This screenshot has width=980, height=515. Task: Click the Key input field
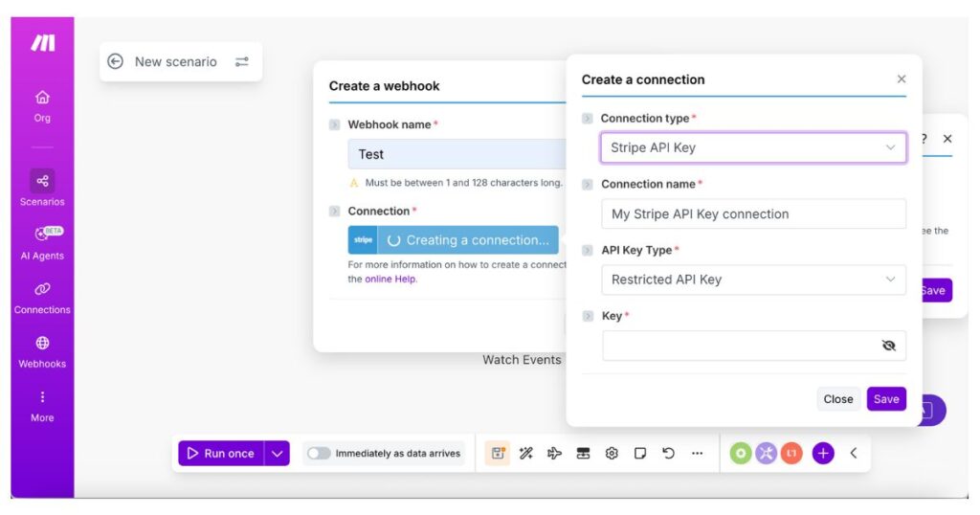click(753, 346)
